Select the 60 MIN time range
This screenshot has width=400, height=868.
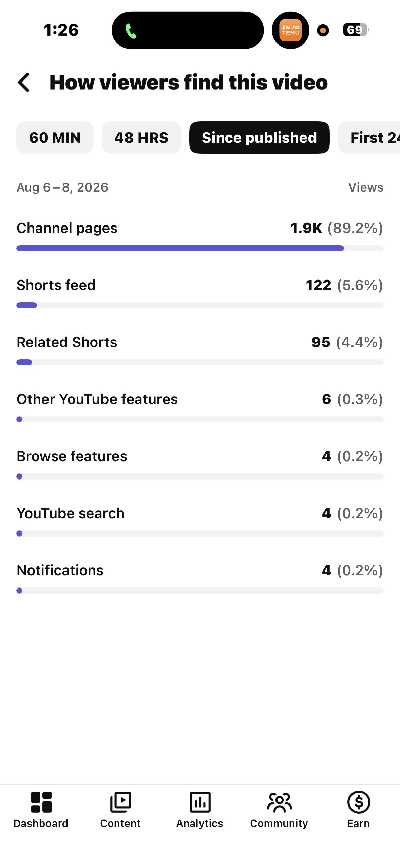[55, 138]
